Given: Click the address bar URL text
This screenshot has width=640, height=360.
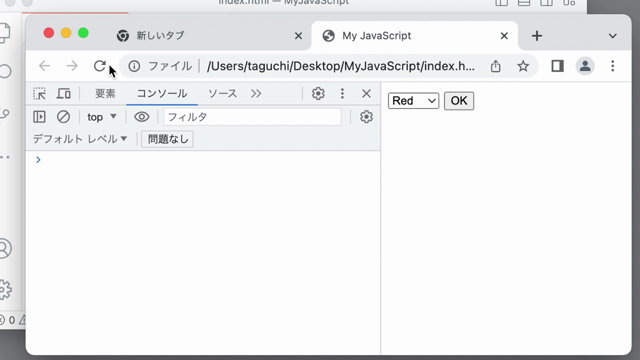Looking at the screenshot, I should click(340, 66).
